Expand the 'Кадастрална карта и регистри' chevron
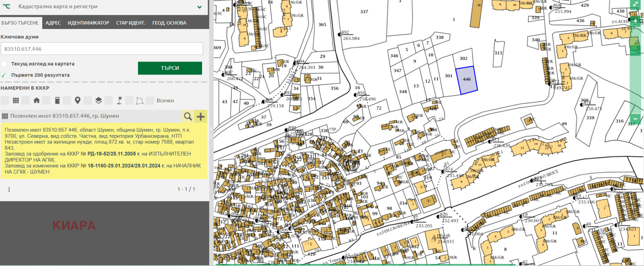This screenshot has width=644, height=266. [x=199, y=7]
